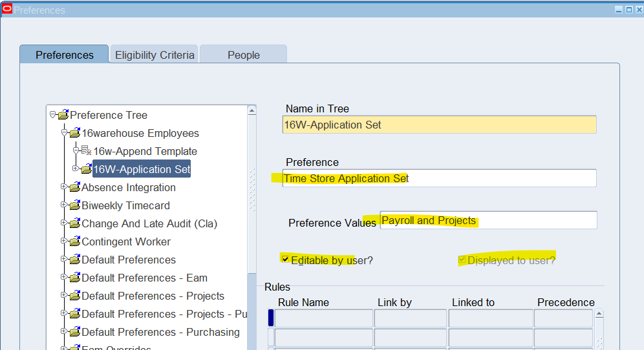Toggle the Displayed to user checkbox

point(462,260)
